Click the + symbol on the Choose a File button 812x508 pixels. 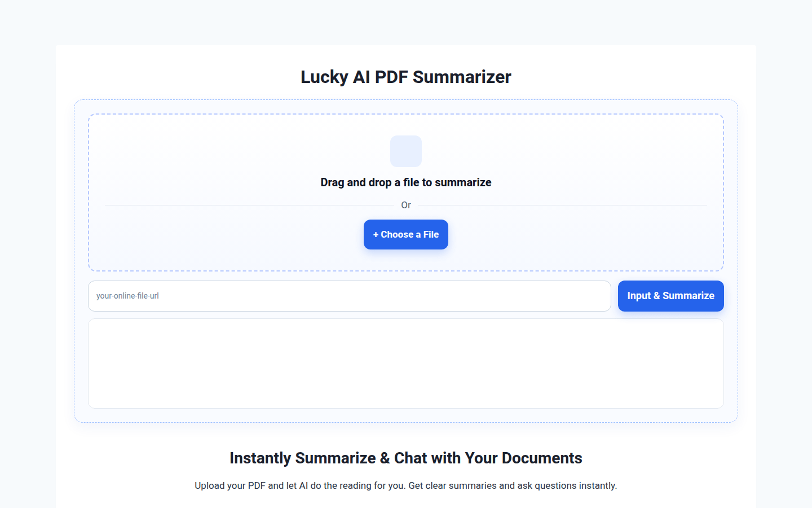pos(376,234)
